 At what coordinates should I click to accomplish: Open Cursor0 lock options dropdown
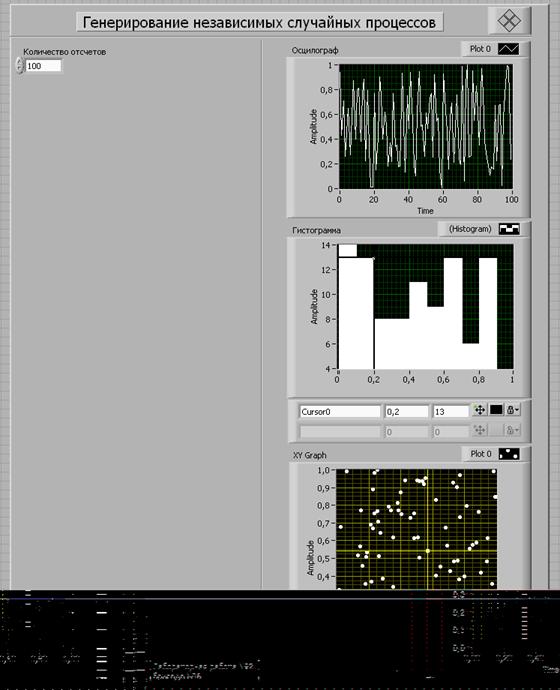[512, 410]
